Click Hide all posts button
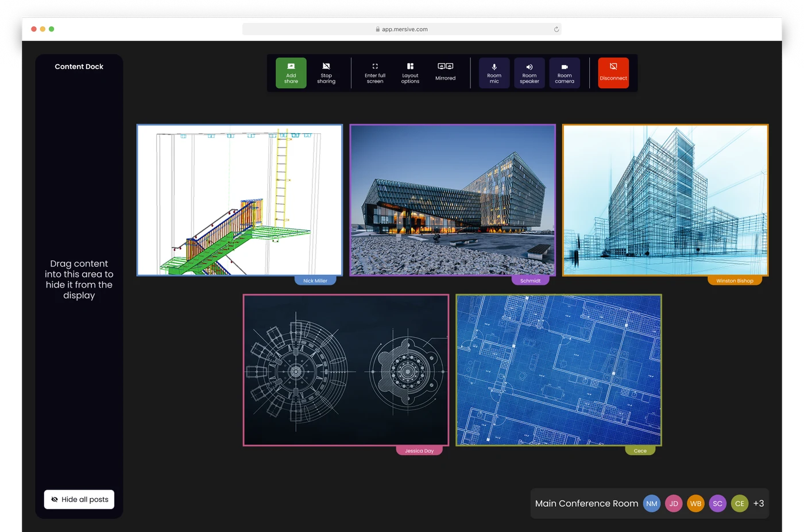 pyautogui.click(x=79, y=499)
